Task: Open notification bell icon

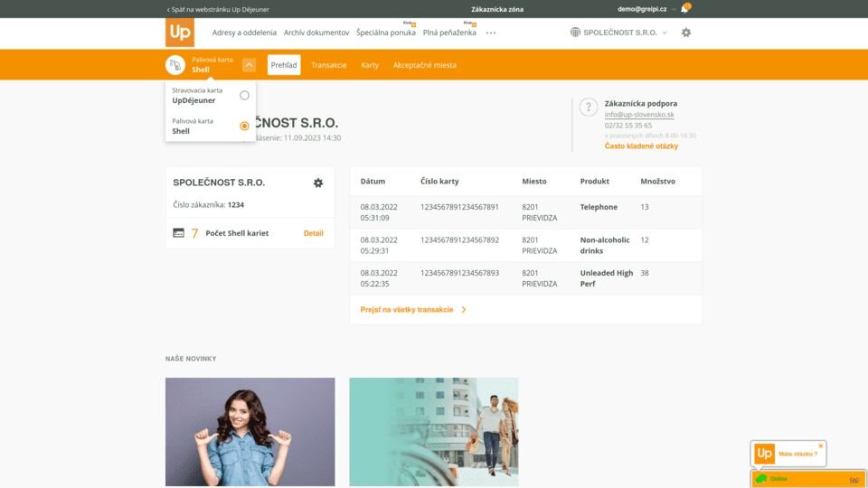Action: click(684, 9)
